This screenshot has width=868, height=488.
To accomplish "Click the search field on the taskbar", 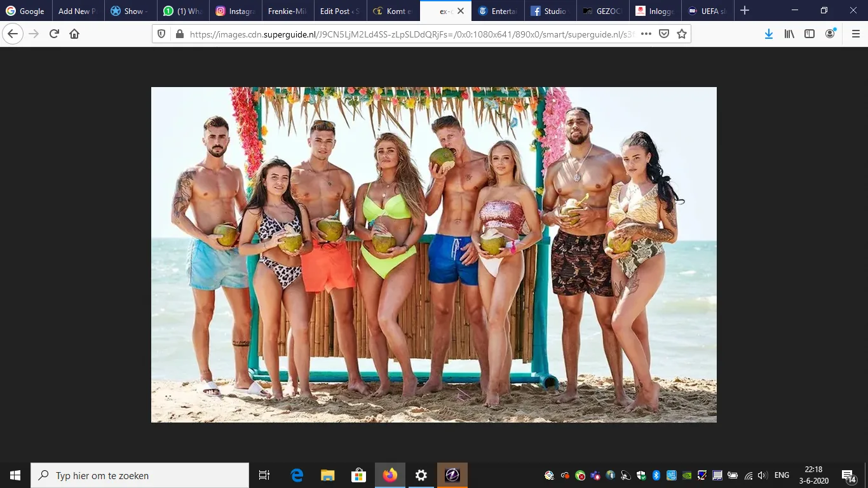I will coord(140,475).
